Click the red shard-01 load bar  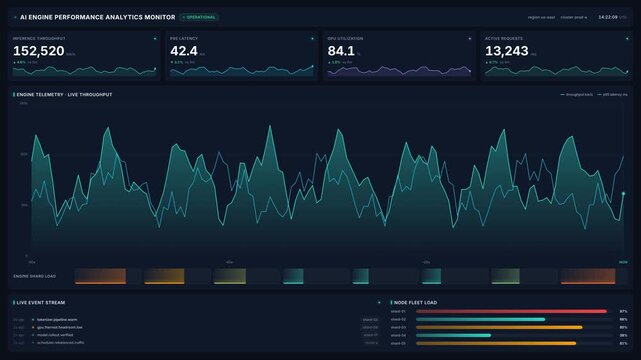(511, 311)
